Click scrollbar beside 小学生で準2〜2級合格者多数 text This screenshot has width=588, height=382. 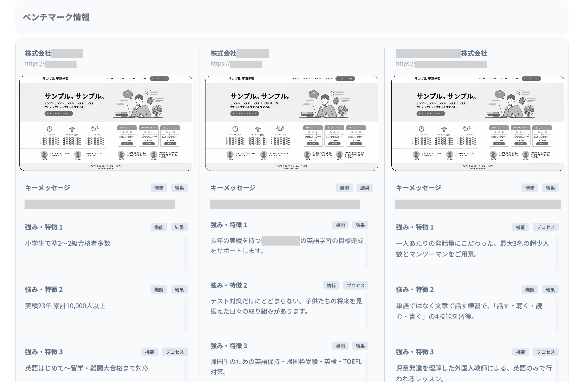[186, 253]
